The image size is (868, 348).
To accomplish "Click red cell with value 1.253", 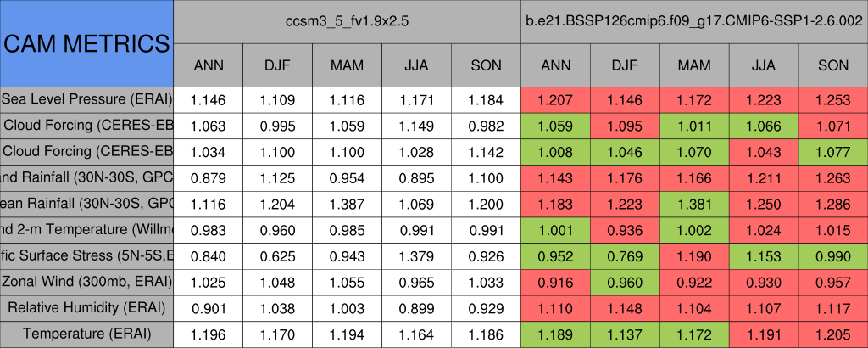I will pos(833,99).
